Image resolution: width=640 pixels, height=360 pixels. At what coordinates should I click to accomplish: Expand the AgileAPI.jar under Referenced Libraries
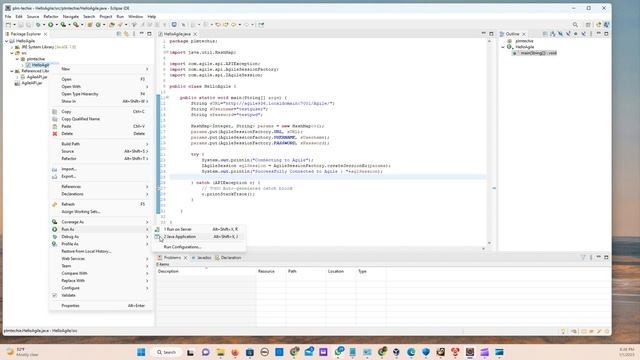[x=17, y=77]
